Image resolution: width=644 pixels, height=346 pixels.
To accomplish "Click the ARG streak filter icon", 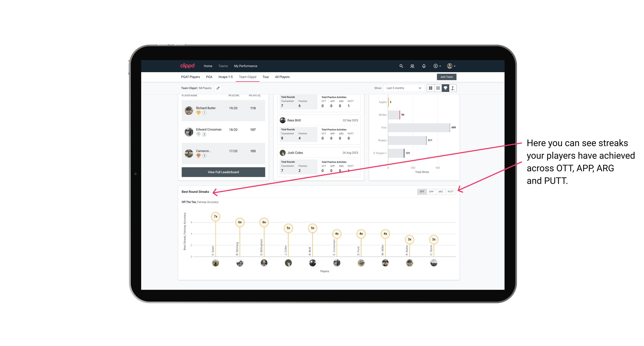I will point(441,192).
